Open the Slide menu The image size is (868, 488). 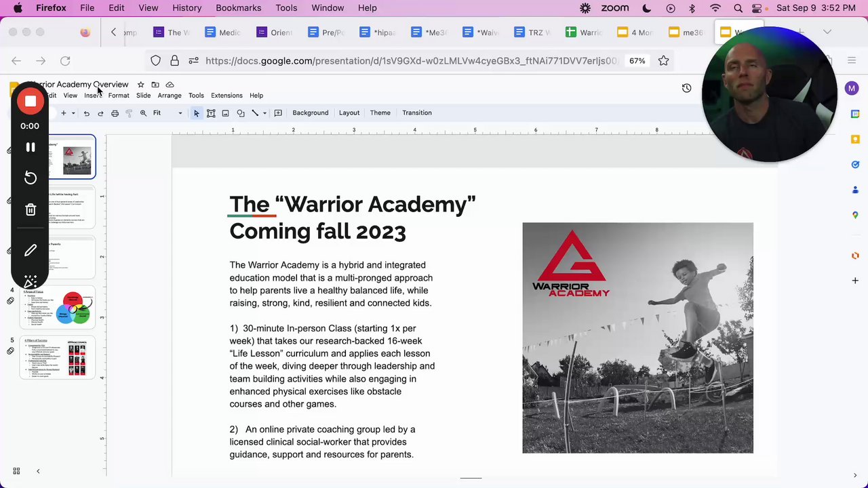tap(143, 96)
